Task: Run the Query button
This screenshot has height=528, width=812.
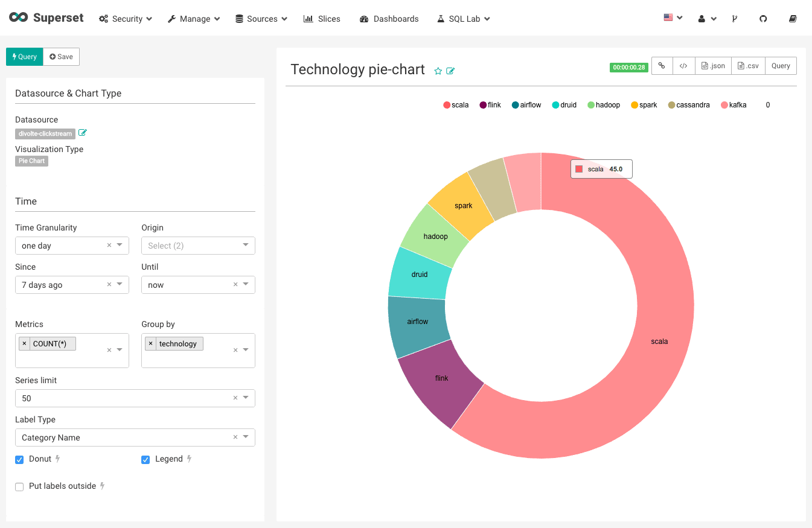Action: pyautogui.click(x=25, y=57)
